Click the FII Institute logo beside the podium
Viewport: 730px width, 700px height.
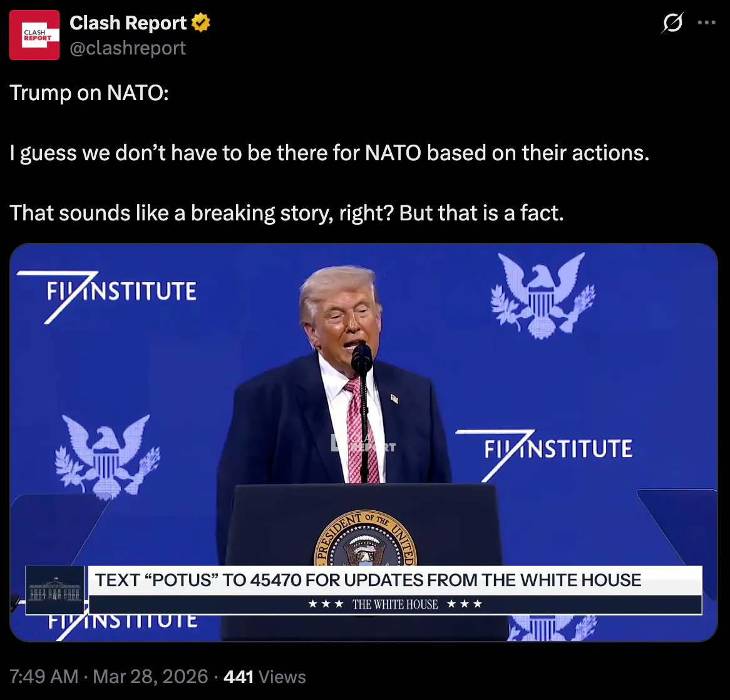coord(544,455)
